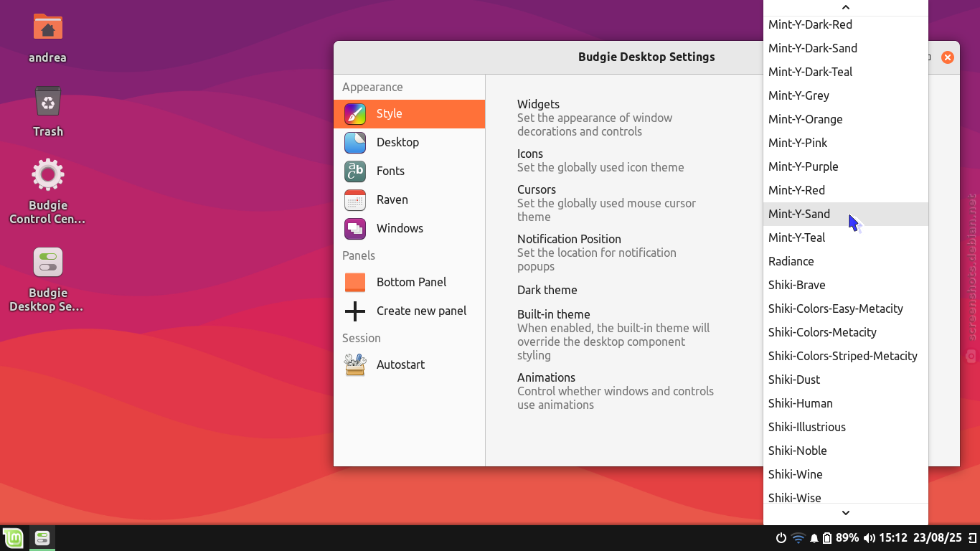
Task: Click the power icon in system tray
Action: [x=781, y=537]
